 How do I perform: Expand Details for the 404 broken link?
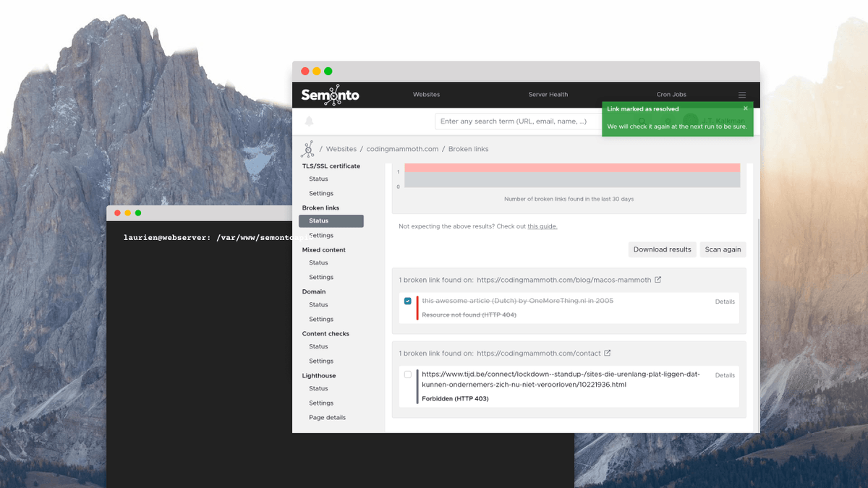[x=725, y=301]
